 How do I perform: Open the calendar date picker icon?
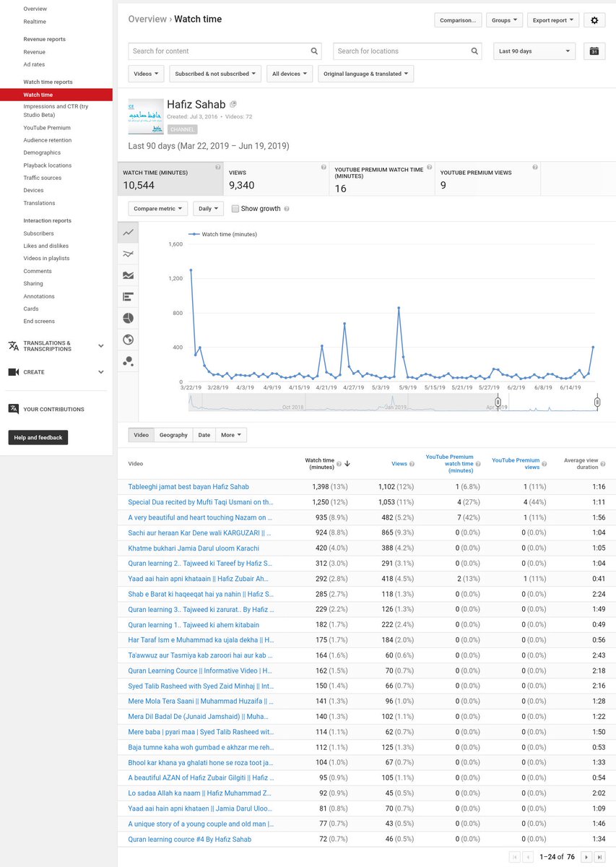[594, 51]
